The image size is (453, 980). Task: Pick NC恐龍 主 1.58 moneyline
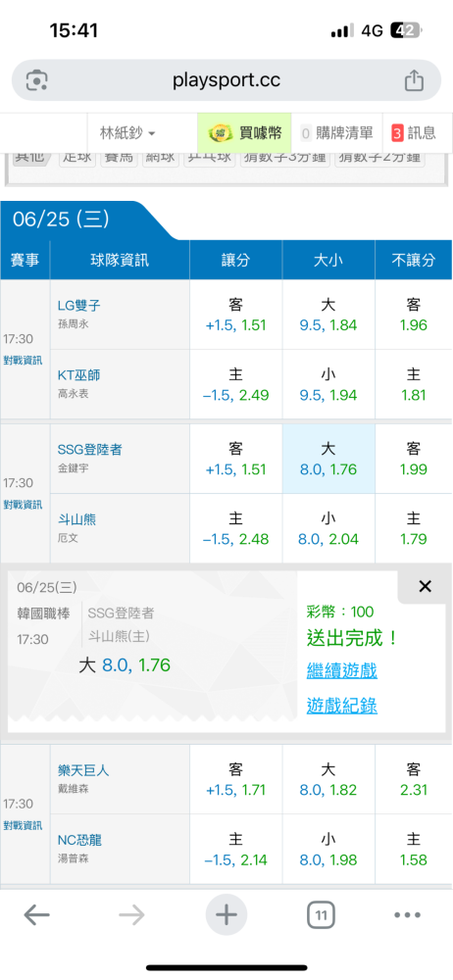[414, 850]
